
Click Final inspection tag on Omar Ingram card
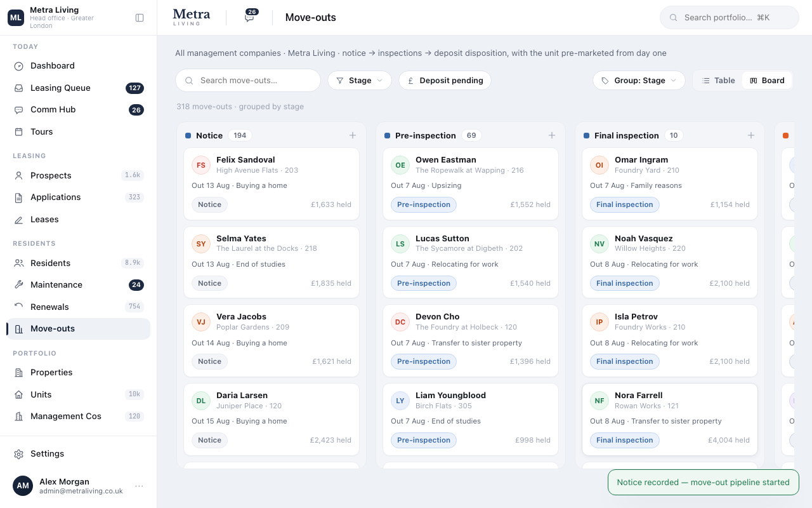(624, 204)
